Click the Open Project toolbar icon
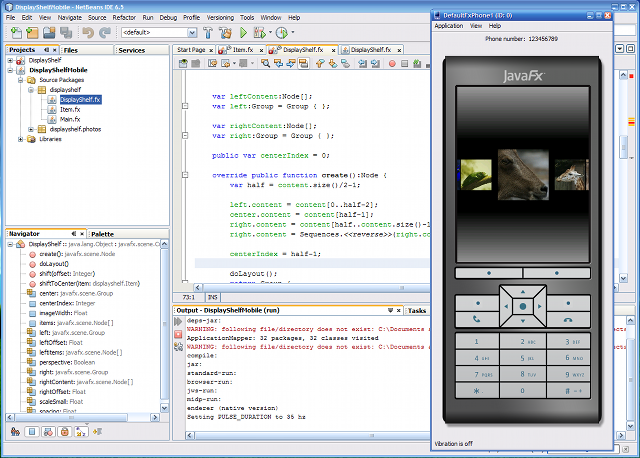The image size is (640, 458). [x=49, y=32]
